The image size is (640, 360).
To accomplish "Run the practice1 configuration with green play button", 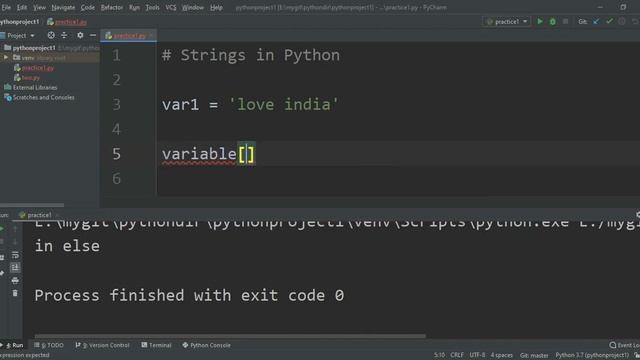I will (540, 22).
